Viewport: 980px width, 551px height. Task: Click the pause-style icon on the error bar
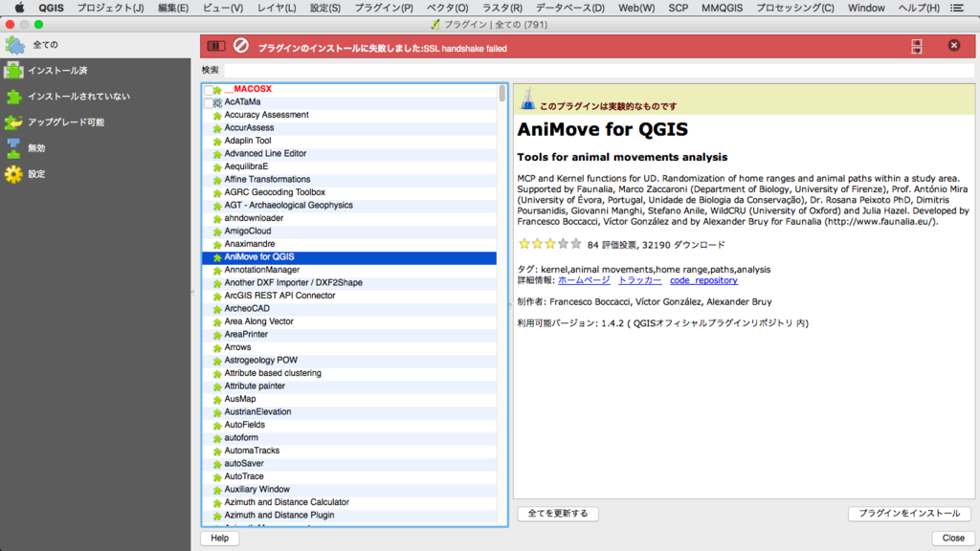tap(216, 46)
